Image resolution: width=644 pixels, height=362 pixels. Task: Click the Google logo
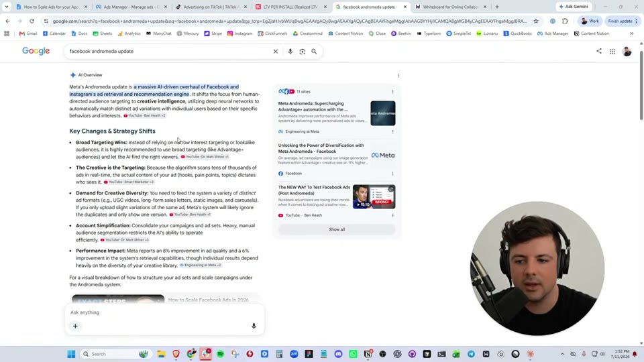point(36,51)
